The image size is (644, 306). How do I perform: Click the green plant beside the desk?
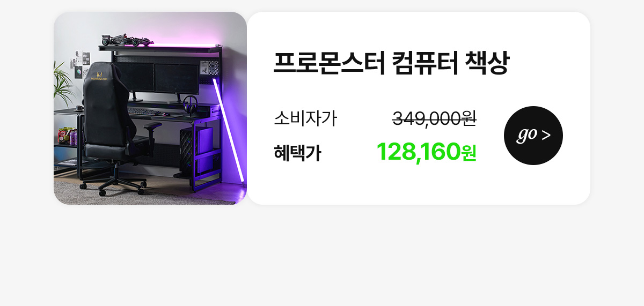62,84
